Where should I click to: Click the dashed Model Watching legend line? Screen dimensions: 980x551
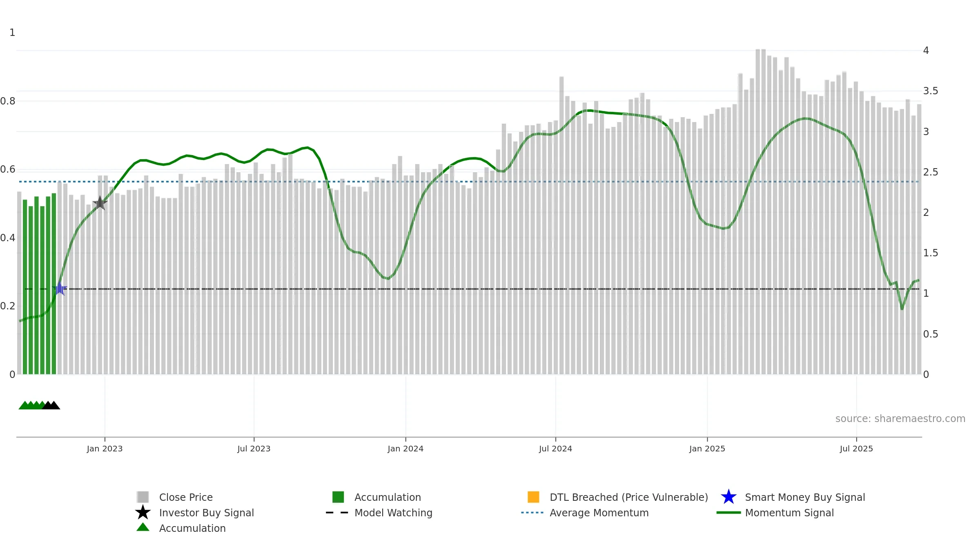337,513
